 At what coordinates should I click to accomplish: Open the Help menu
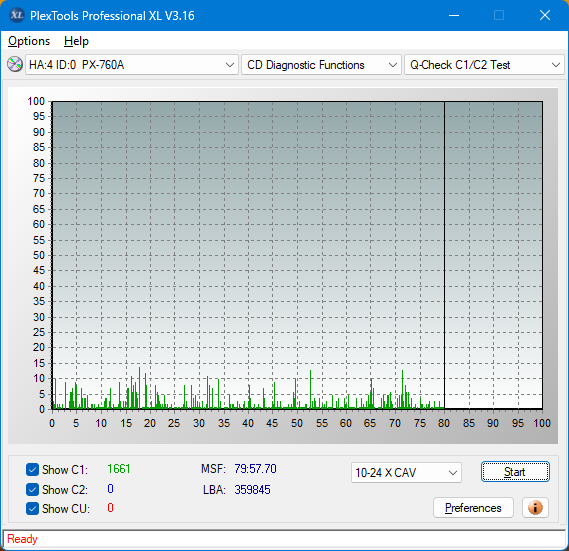(x=76, y=41)
